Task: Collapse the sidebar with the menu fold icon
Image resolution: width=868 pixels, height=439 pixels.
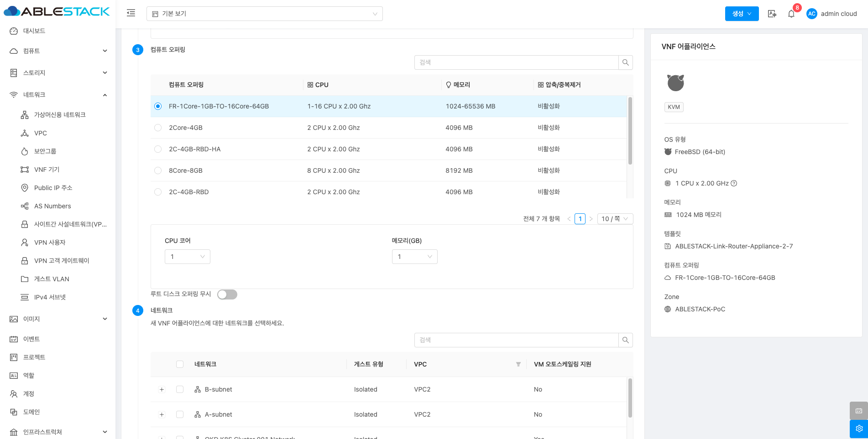Action: click(x=131, y=13)
